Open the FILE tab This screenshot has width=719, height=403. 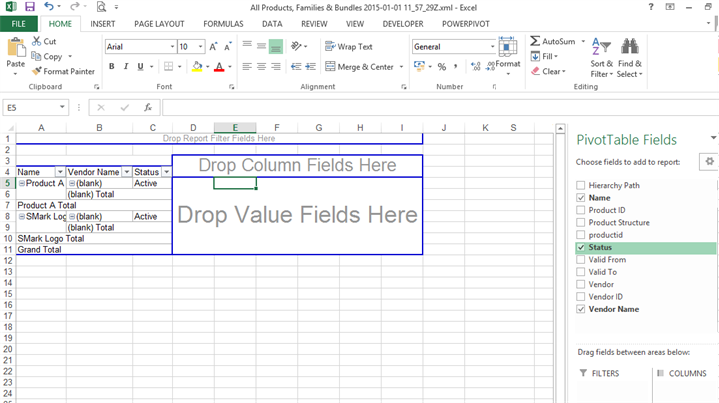(x=18, y=24)
